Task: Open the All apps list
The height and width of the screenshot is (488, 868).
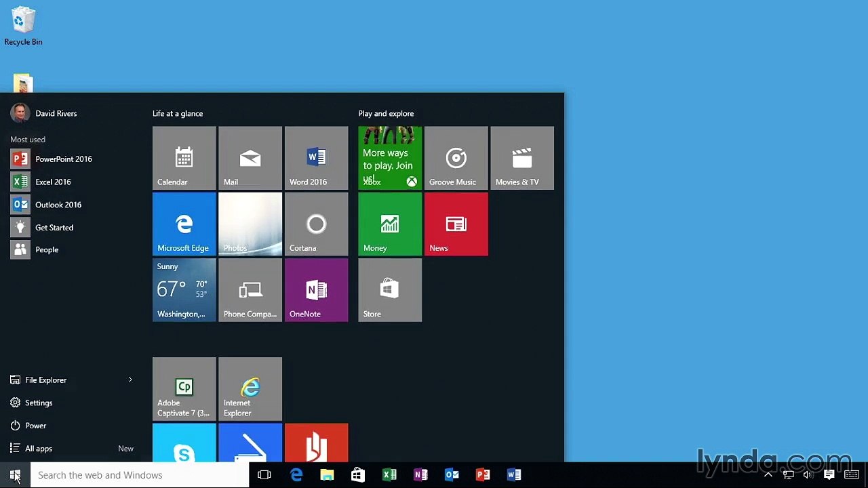Action: point(71,448)
